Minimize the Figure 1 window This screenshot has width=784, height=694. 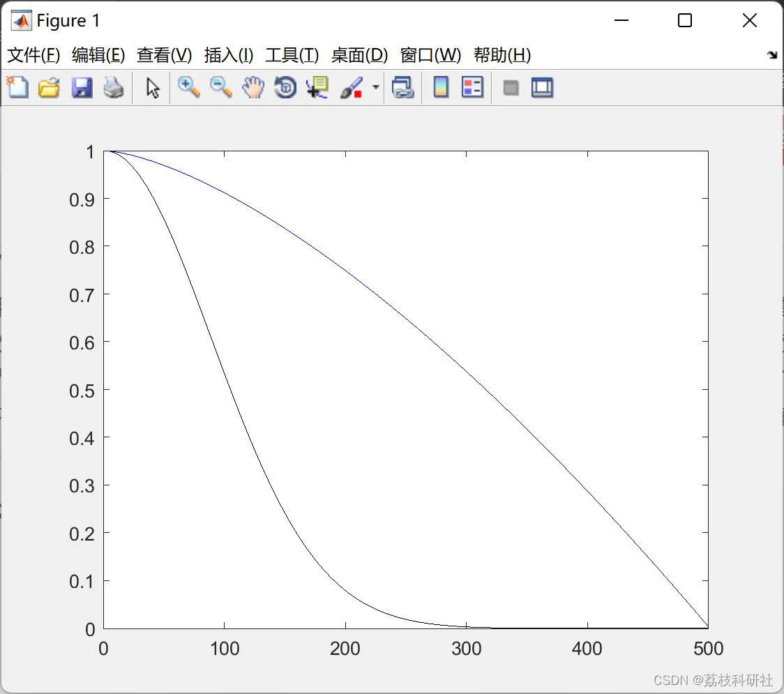coord(621,20)
